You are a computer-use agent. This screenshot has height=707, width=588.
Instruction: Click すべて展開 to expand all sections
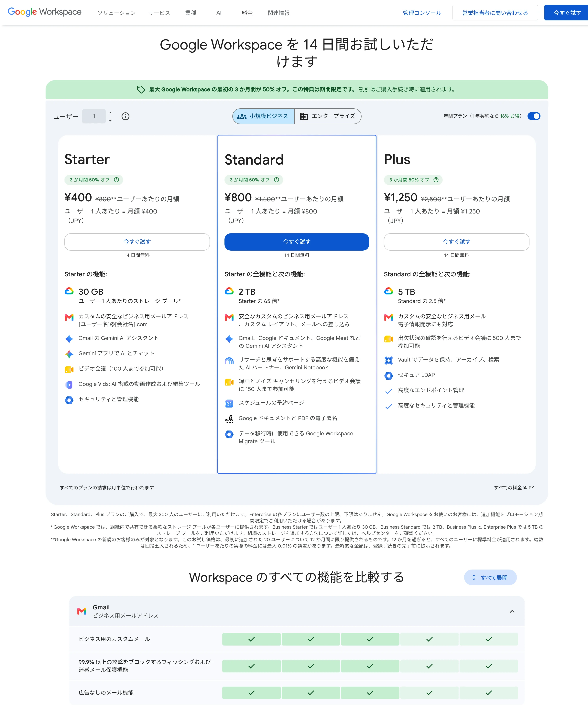(x=490, y=577)
